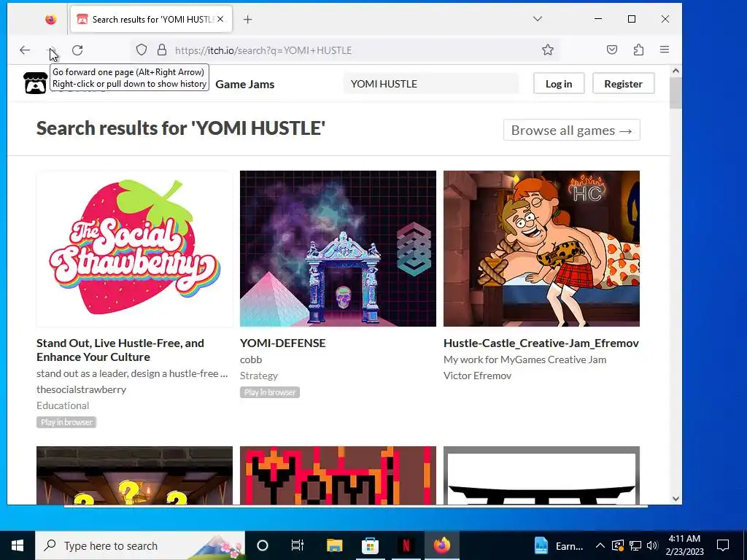The image size is (747, 560).
Task: Click stand out as a leader description text
Action: point(132,373)
